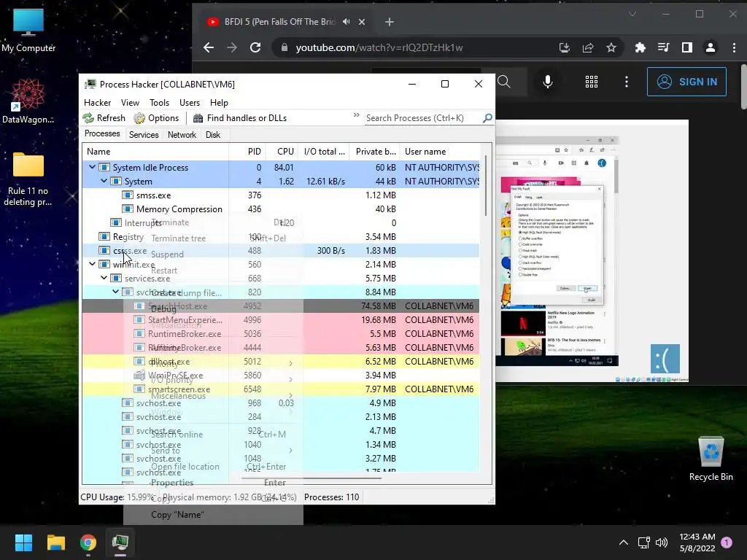Switch to Chrome in the taskbar
747x560 pixels.
click(x=88, y=542)
